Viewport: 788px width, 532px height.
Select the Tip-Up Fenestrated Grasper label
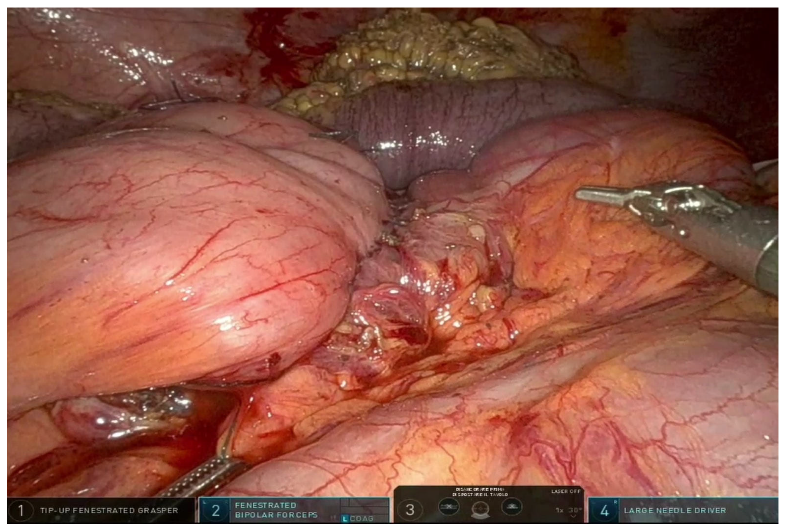[x=109, y=510]
